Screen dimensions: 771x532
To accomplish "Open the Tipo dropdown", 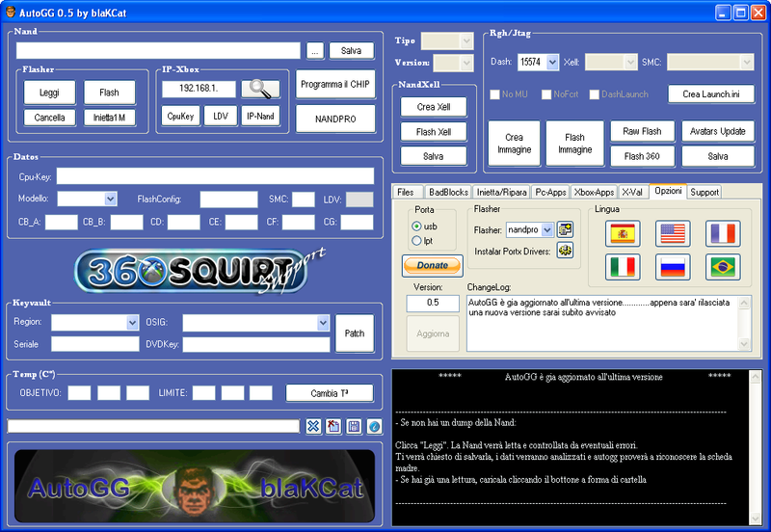I will click(466, 41).
